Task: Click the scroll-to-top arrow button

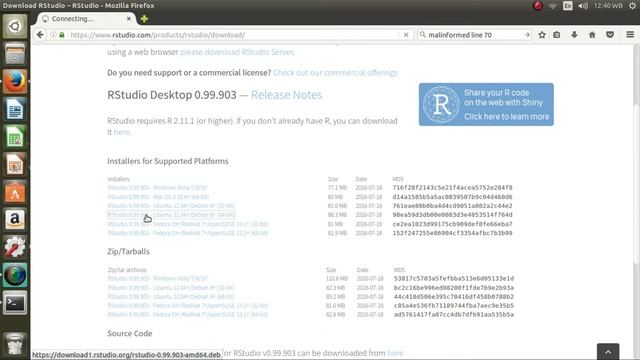Action: point(608,352)
